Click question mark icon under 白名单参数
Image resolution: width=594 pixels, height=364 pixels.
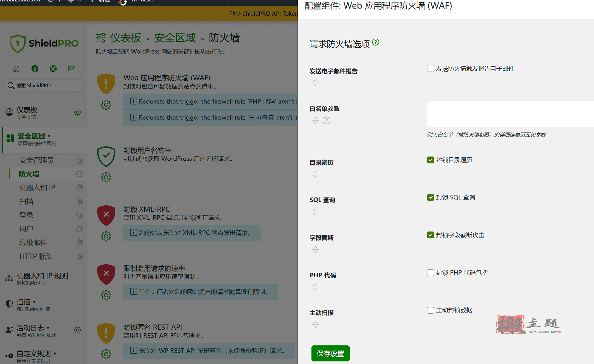pyautogui.click(x=326, y=120)
